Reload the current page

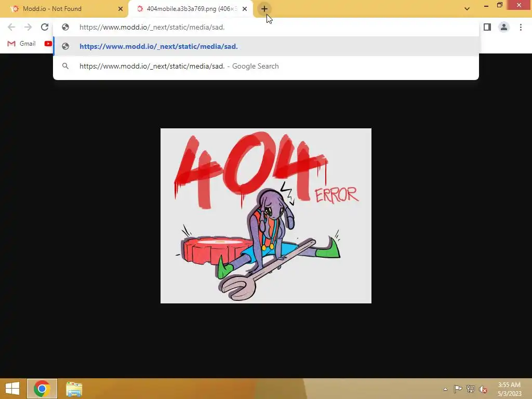coord(45,27)
